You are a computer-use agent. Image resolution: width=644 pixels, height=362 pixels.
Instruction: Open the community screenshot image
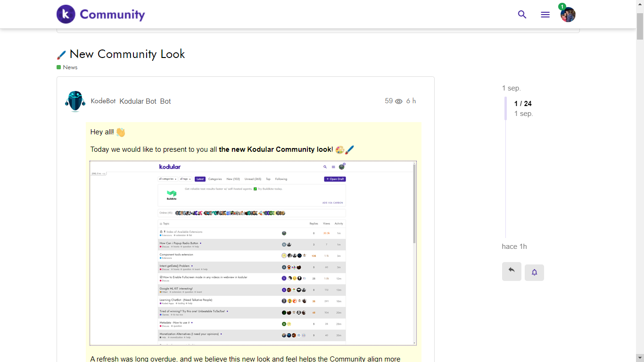point(253,253)
